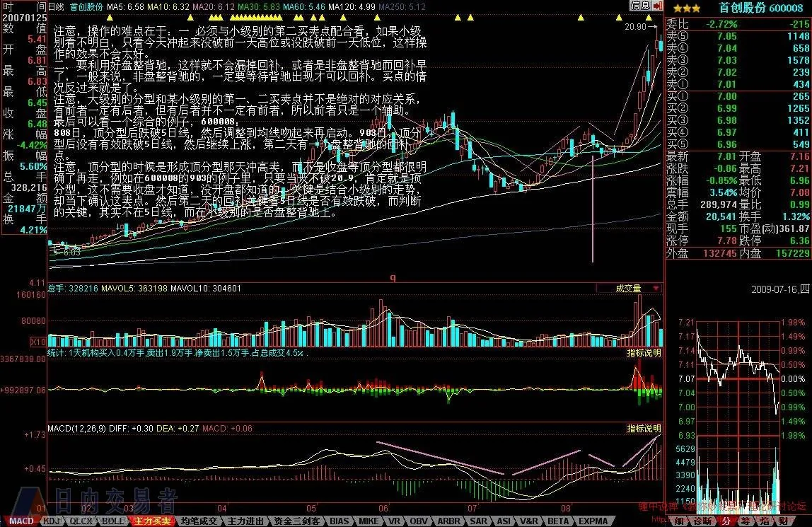The height and width of the screenshot is (527, 812).
Task: Select the EXPMA indicator tab
Action: coord(593,521)
